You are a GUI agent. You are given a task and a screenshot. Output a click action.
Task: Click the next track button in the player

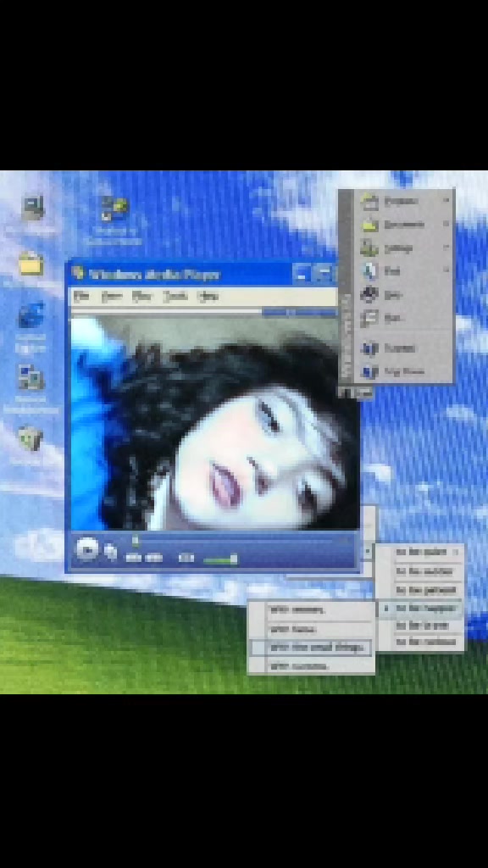tap(153, 558)
